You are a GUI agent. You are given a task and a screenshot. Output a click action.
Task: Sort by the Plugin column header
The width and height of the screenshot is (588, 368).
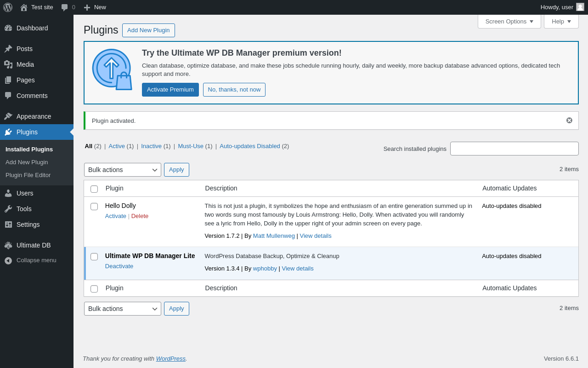click(x=114, y=188)
